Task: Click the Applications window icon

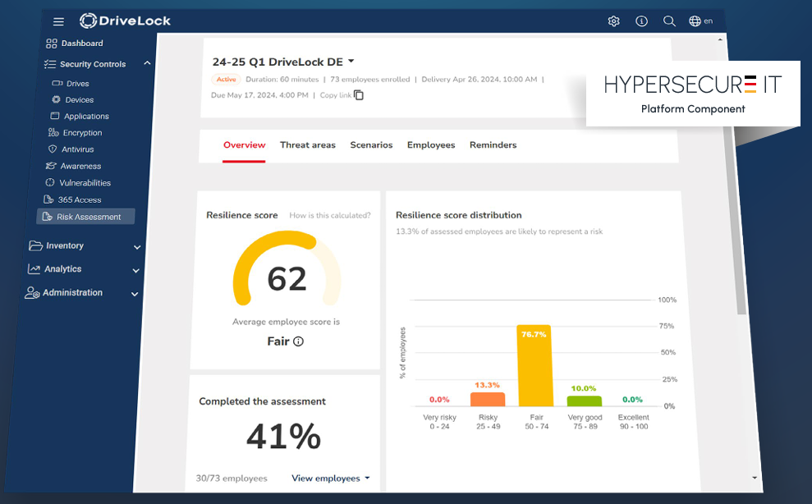Action: (x=54, y=116)
